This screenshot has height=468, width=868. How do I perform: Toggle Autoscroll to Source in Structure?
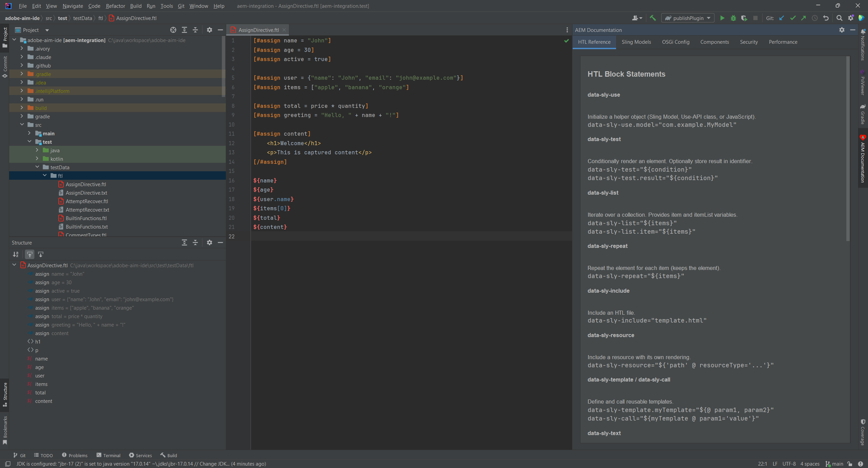(x=30, y=254)
